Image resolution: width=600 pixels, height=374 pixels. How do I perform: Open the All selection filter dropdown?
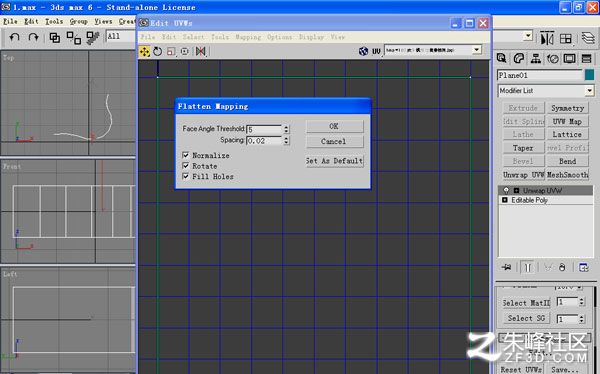point(120,37)
